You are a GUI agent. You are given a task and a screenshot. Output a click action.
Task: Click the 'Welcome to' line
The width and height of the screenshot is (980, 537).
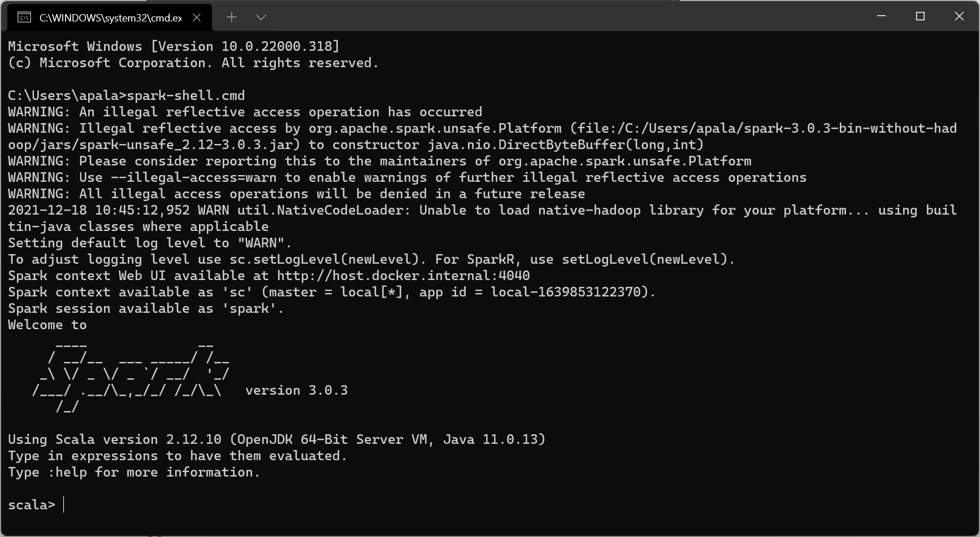click(47, 325)
